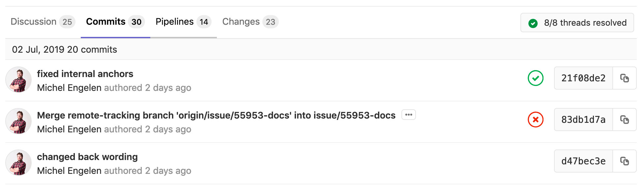Click the 21f08de2 commit hash
The width and height of the screenshot is (644, 189).
[x=583, y=78]
